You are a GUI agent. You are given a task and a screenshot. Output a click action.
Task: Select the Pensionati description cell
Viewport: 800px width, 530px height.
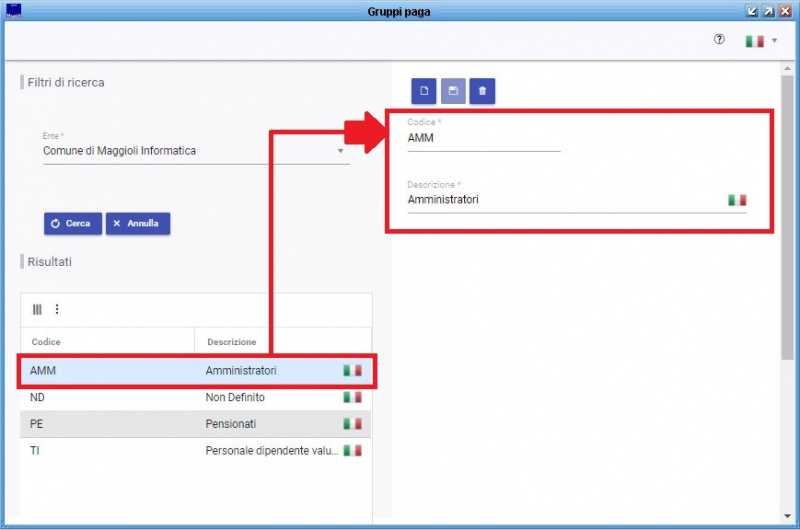click(x=231, y=424)
